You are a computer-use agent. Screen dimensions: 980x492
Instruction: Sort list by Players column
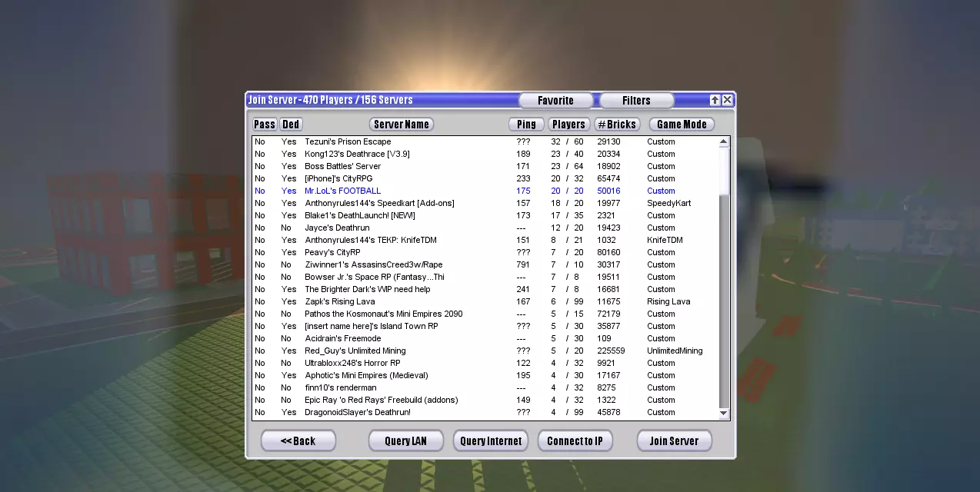568,125
